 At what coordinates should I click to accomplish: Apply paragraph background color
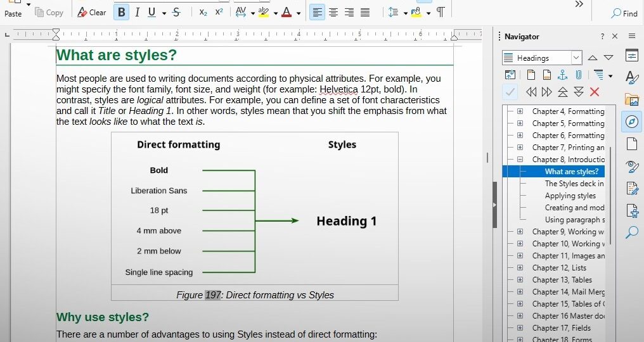[x=416, y=12]
